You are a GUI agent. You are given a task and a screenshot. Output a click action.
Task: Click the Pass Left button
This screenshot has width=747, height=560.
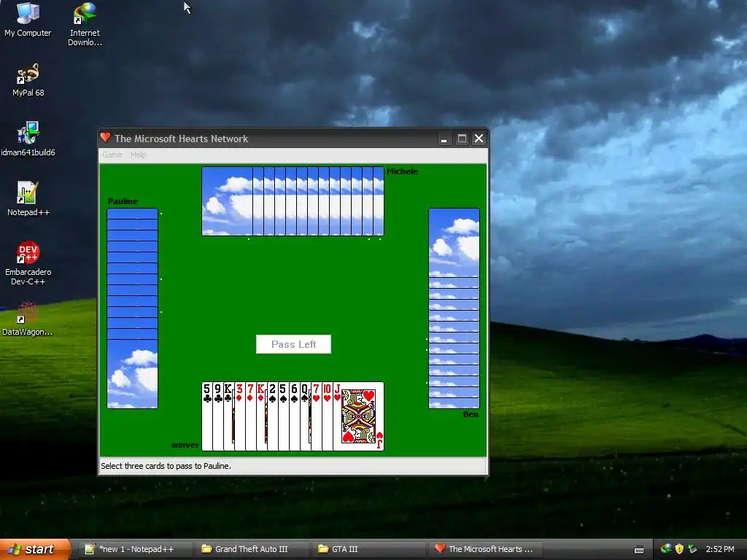(x=293, y=344)
